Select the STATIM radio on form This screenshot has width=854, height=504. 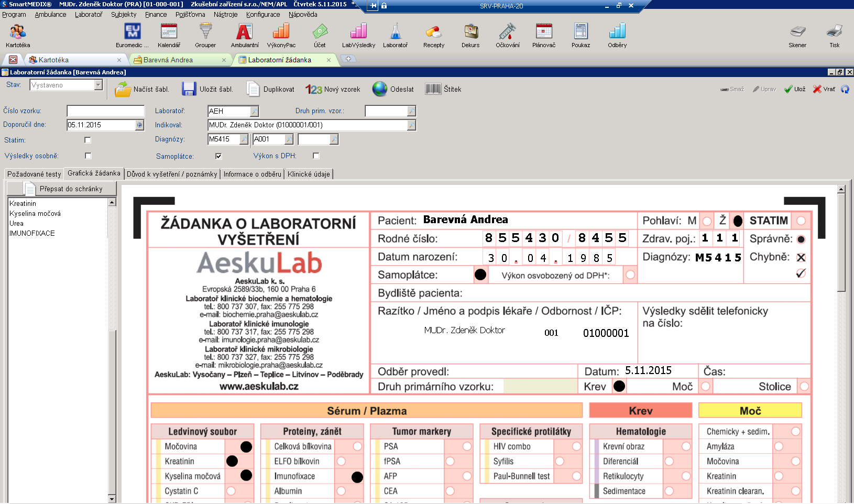(801, 221)
